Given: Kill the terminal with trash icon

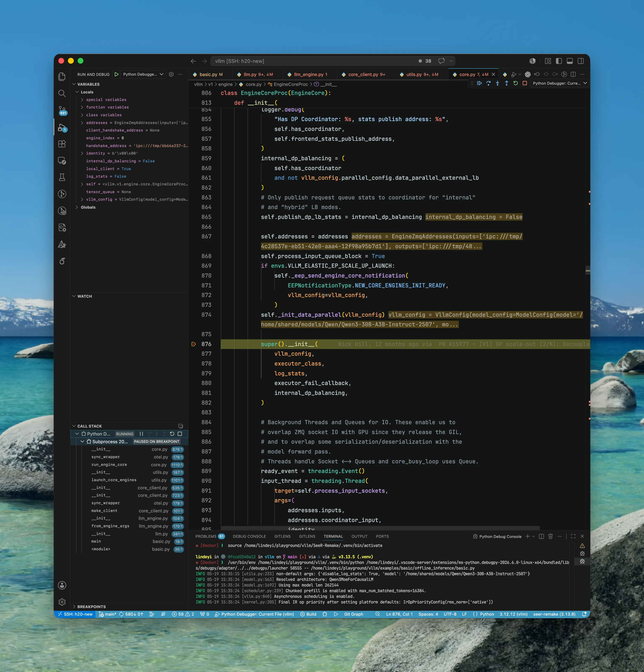Looking at the screenshot, I should 550,536.
